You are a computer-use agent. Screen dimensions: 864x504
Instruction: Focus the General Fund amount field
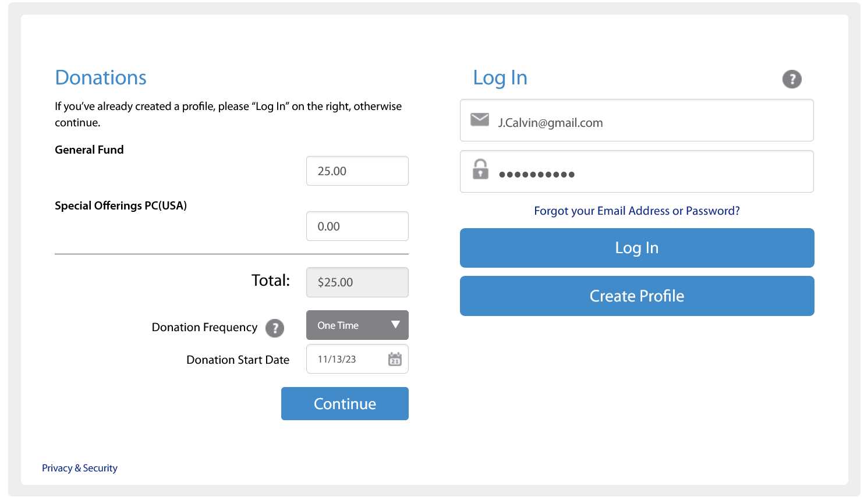point(357,171)
